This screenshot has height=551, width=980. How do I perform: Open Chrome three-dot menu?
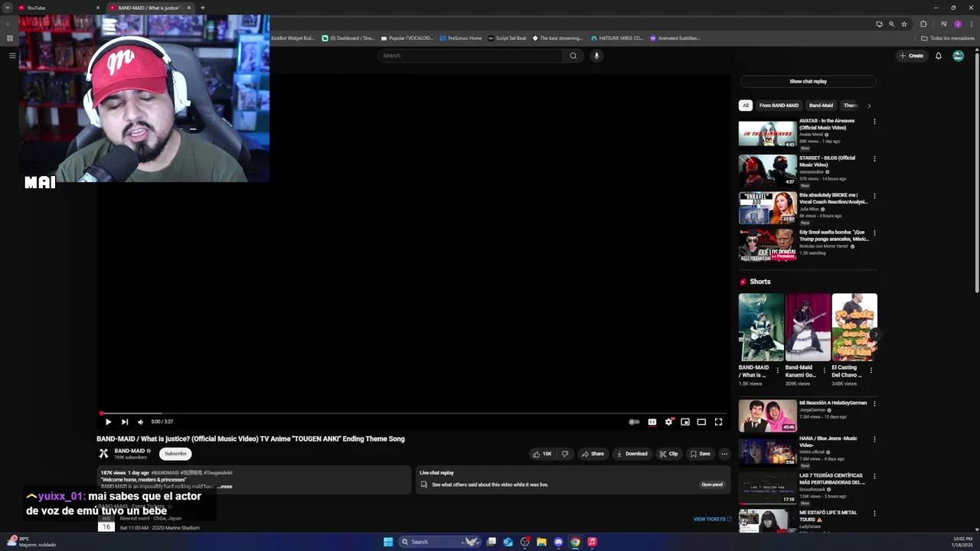tap(971, 24)
